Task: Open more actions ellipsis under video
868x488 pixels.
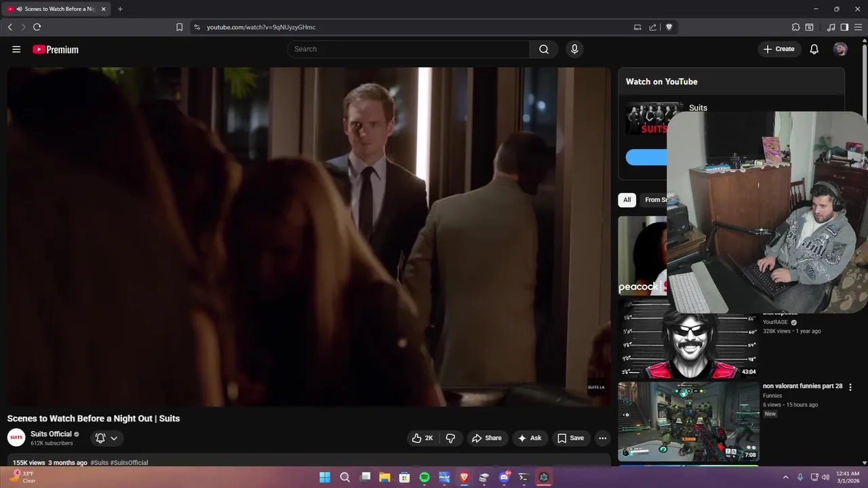Action: pos(602,438)
